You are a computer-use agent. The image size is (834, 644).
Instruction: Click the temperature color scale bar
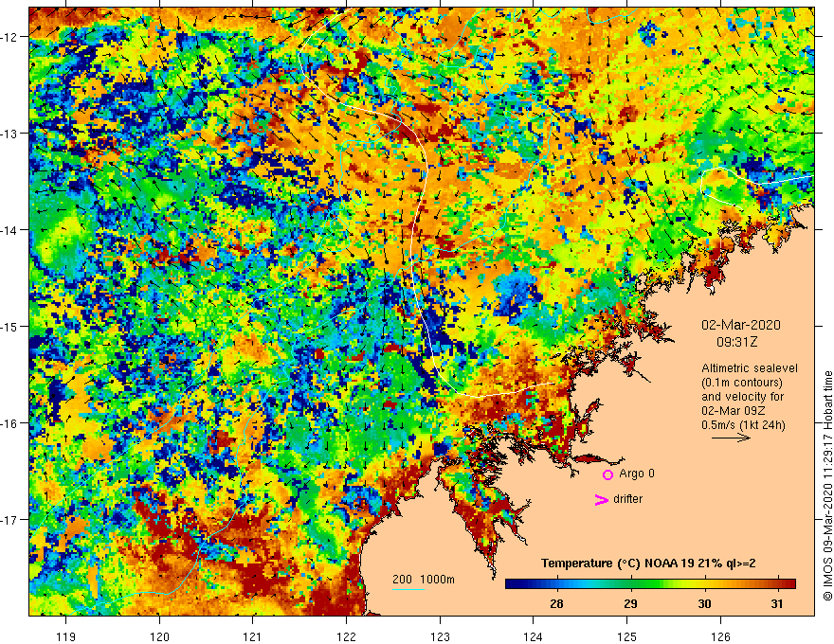pyautogui.click(x=650, y=584)
